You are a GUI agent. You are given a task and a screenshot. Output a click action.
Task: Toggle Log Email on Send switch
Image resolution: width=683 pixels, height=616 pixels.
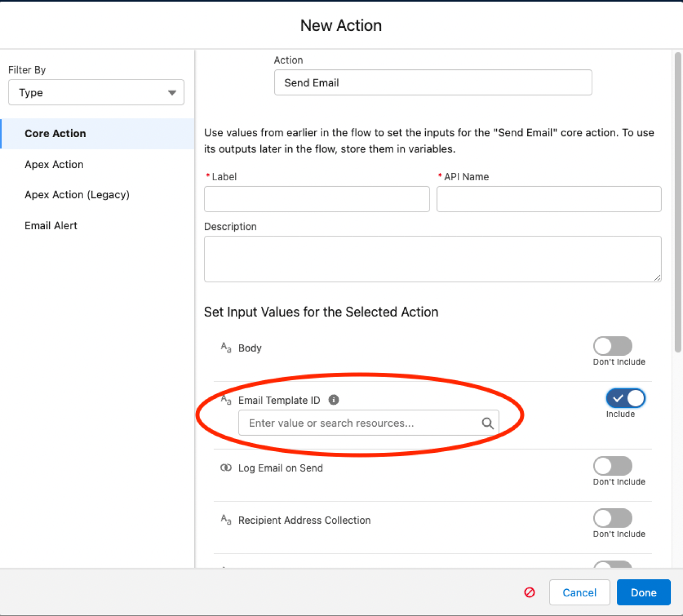(613, 466)
